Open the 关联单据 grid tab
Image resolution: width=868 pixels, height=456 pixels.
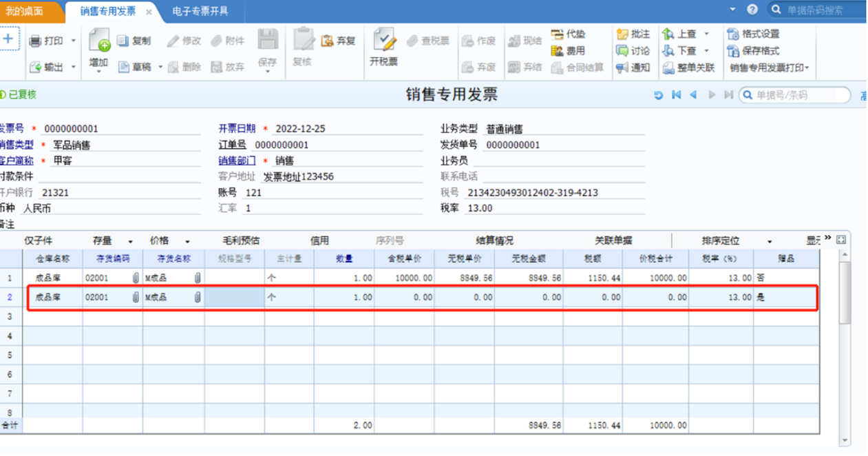click(x=613, y=241)
